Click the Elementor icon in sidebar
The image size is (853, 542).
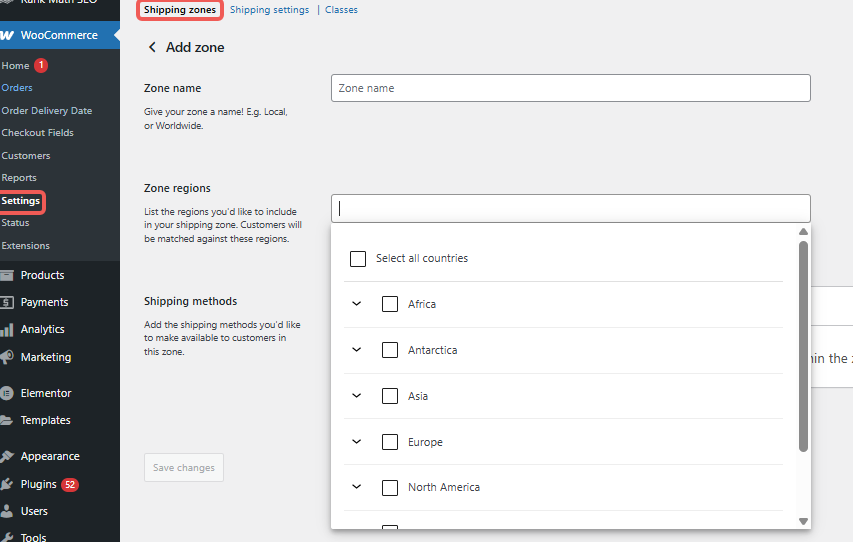[6, 393]
